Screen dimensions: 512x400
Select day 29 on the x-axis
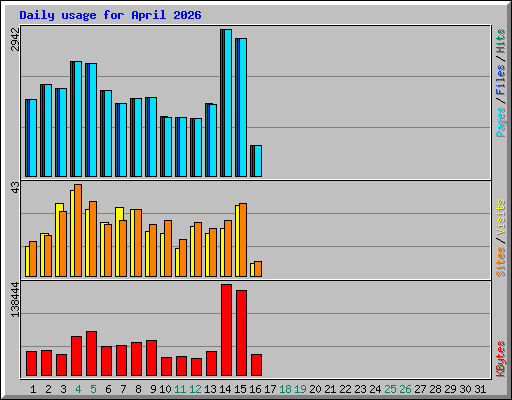click(x=450, y=389)
